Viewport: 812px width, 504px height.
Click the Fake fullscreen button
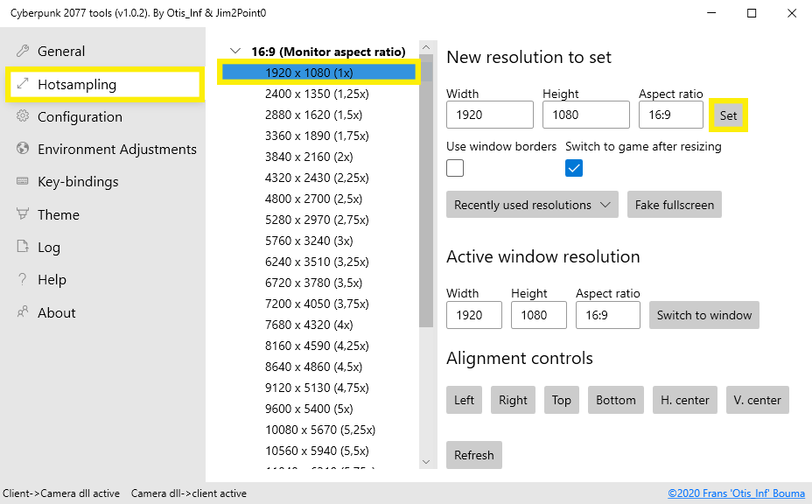[x=674, y=205]
